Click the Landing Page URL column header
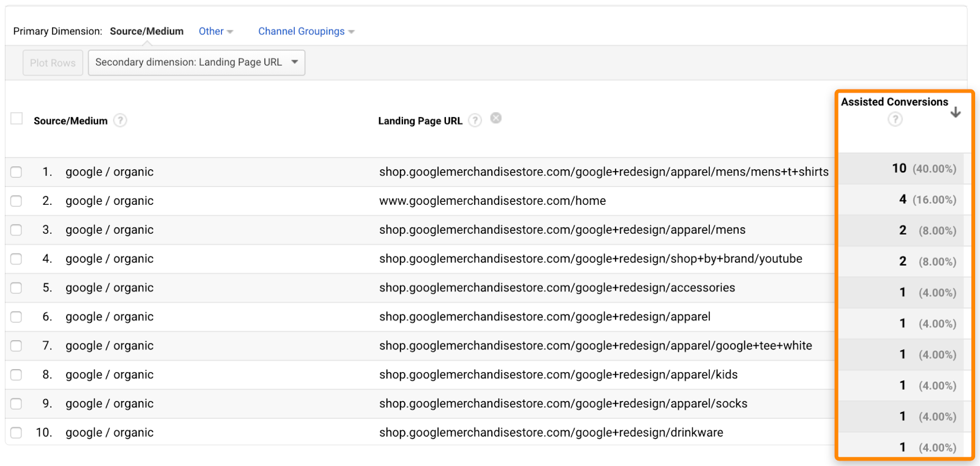 [420, 121]
